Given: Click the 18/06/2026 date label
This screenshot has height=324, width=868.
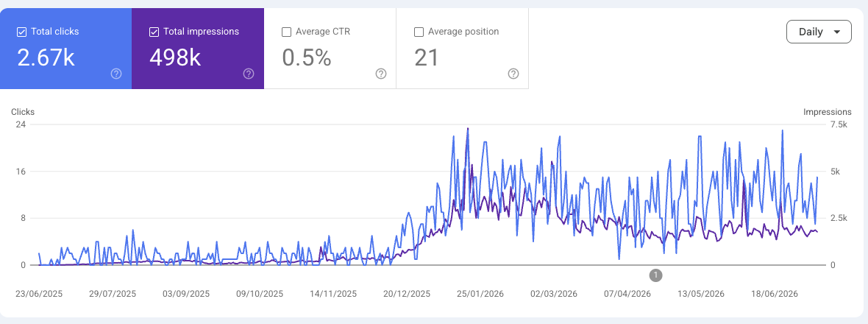Looking at the screenshot, I should (x=774, y=294).
